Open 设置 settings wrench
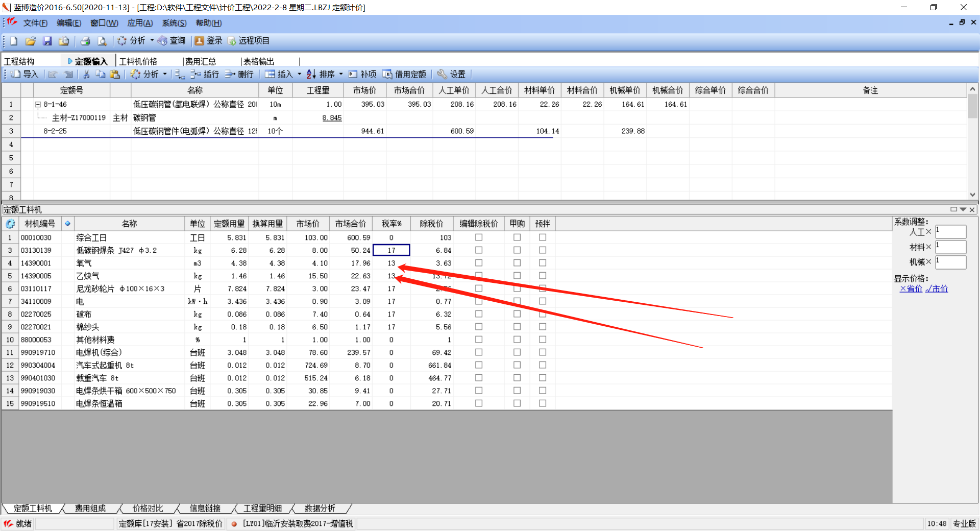 point(451,75)
